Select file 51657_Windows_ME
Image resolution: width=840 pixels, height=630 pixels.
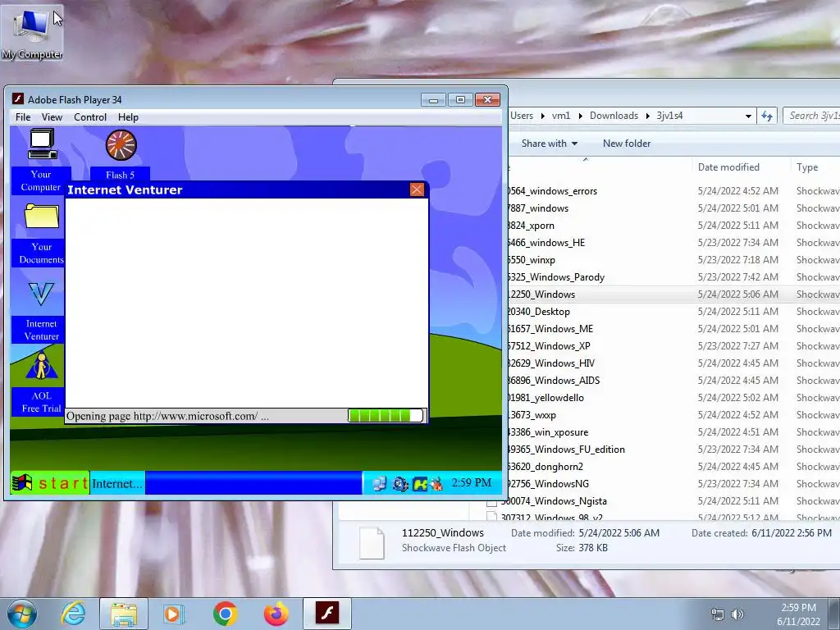[550, 329]
